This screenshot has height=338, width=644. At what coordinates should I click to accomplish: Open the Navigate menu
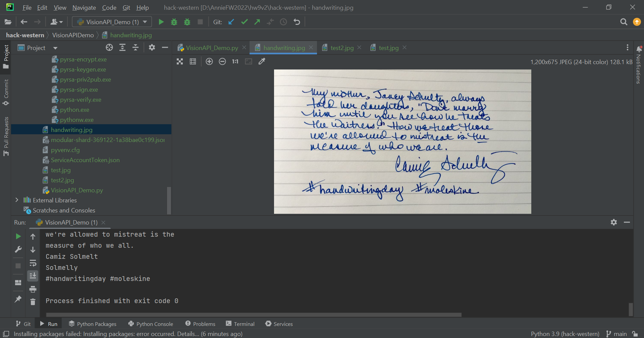click(84, 7)
